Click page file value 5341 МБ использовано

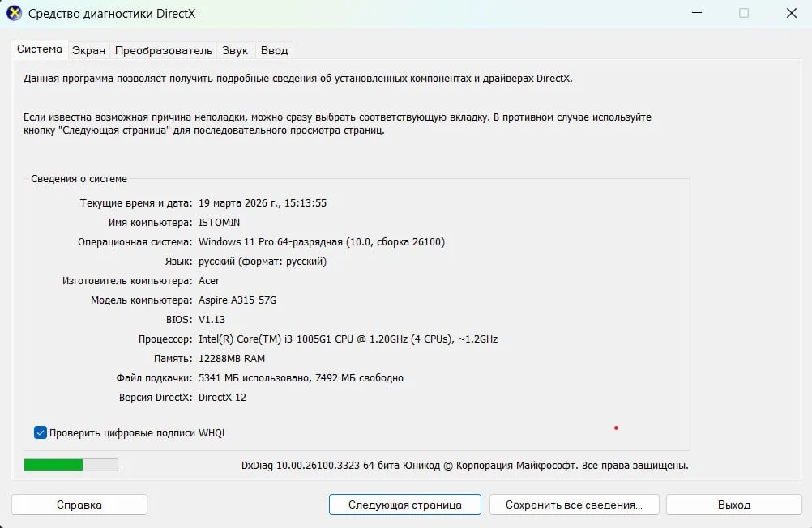point(254,378)
